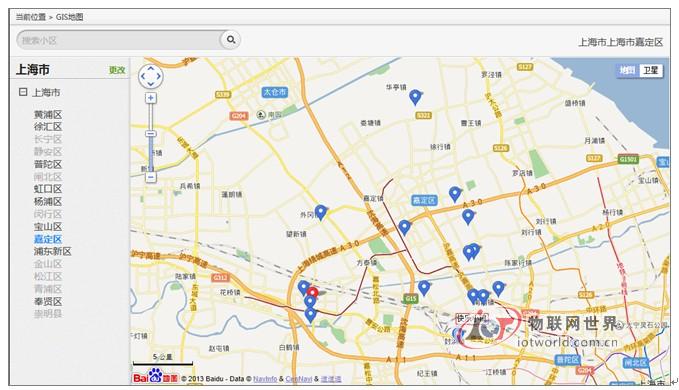Click the map pan compass control

pyautogui.click(x=150, y=76)
